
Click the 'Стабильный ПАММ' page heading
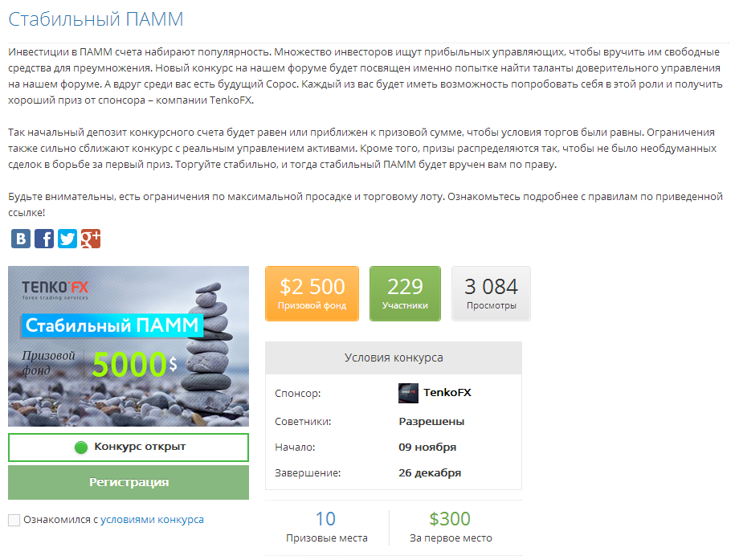pos(96,19)
